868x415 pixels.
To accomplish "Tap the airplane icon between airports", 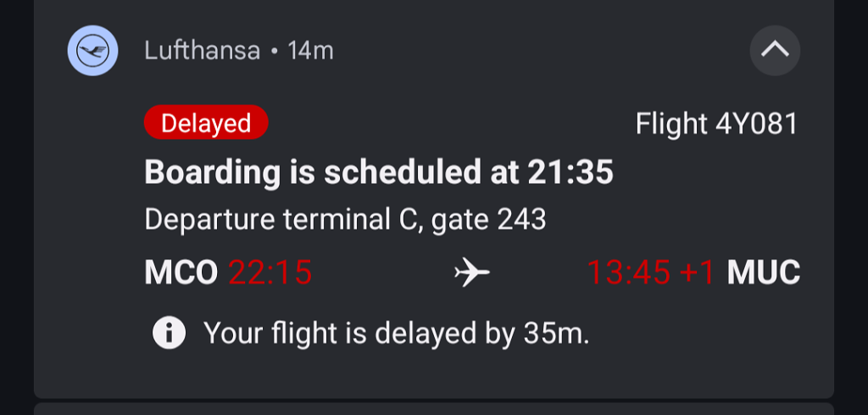I will click(x=472, y=273).
